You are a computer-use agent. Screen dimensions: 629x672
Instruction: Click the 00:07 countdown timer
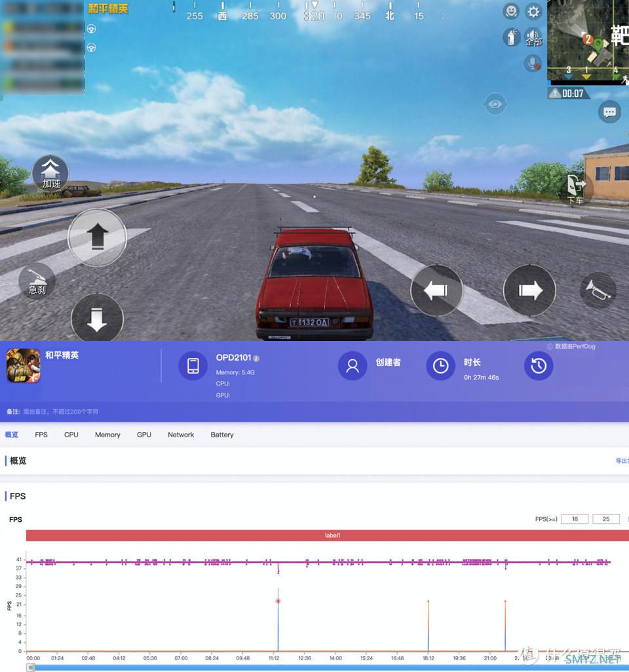(x=573, y=94)
